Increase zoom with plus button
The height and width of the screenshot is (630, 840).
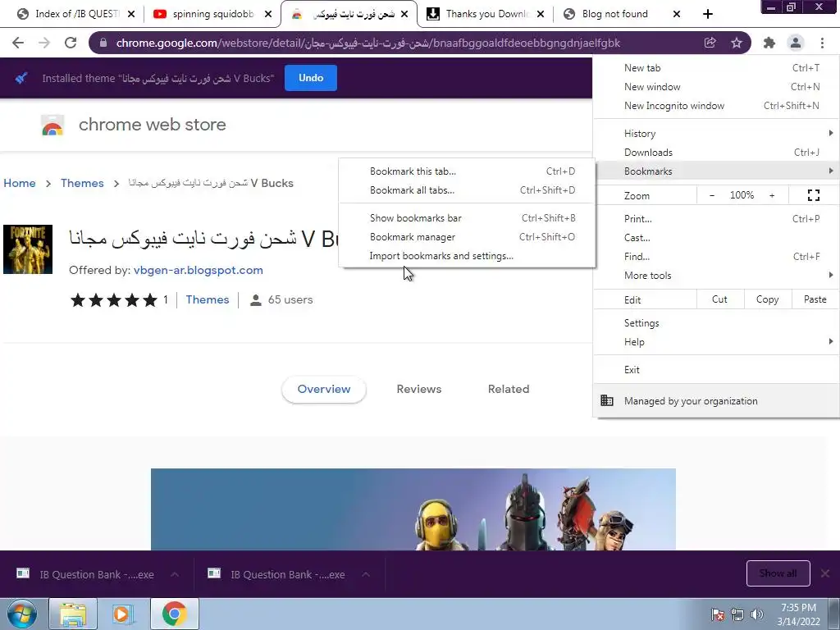click(x=772, y=195)
